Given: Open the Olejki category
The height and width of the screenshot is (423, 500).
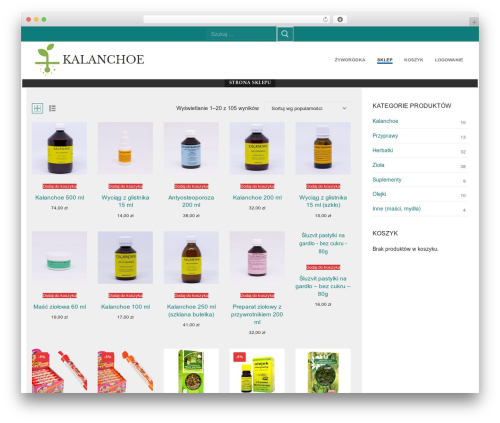Looking at the screenshot, I should pos(379,194).
